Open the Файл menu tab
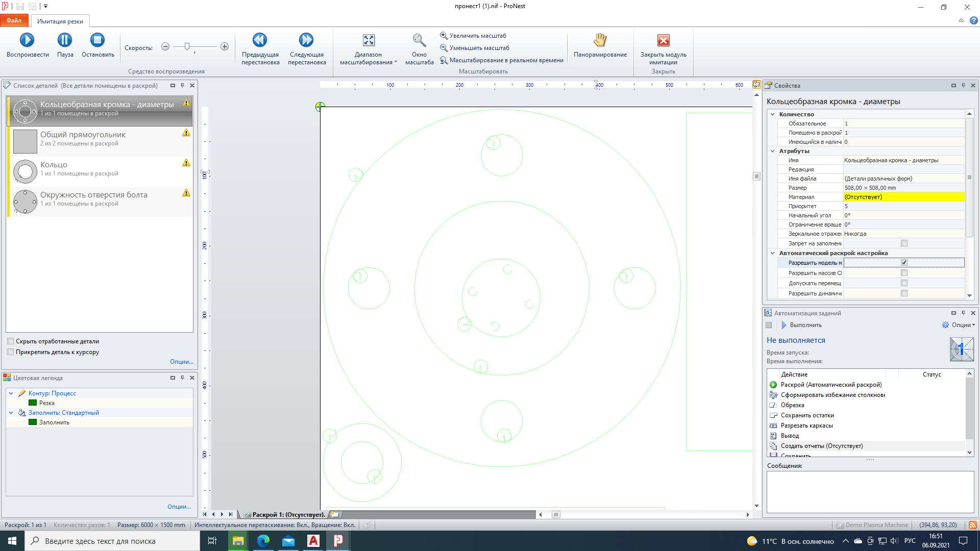 (14, 20)
